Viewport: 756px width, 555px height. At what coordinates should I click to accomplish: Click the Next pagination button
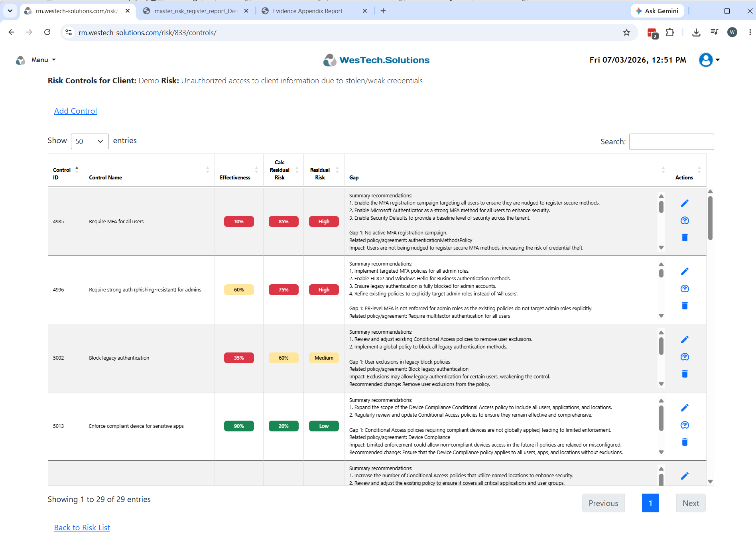coord(691,503)
